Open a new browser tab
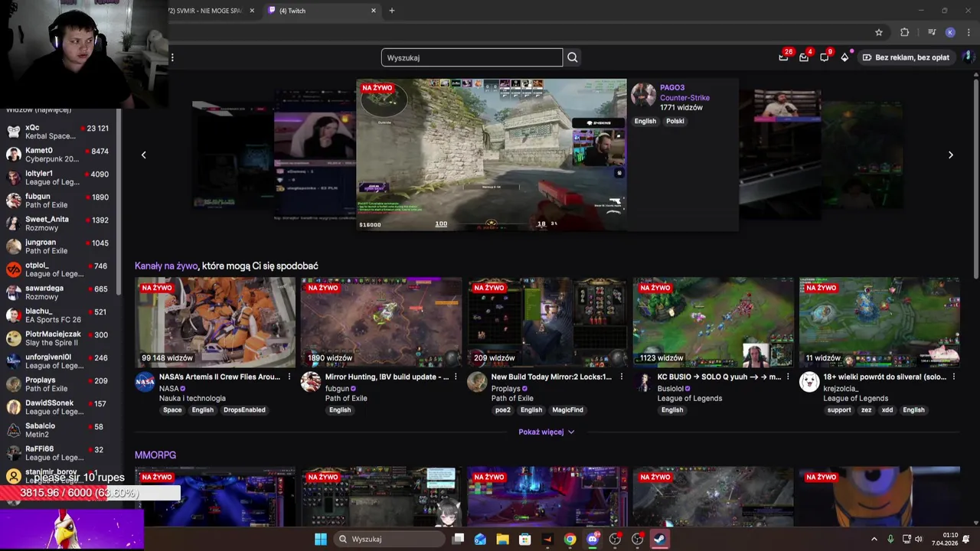This screenshot has height=551, width=980. click(392, 11)
